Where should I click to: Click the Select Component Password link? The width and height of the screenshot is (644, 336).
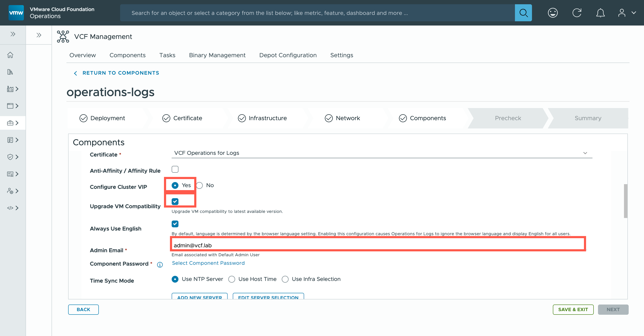pos(208,263)
